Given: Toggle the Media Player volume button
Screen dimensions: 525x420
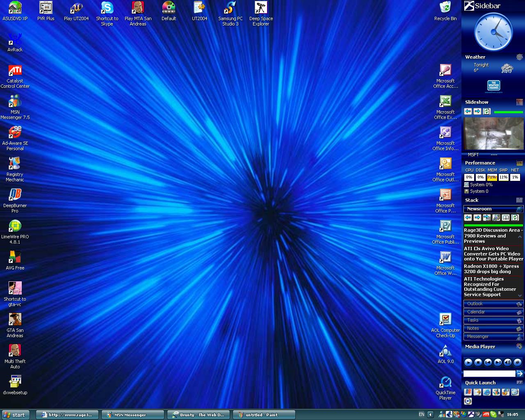Looking at the screenshot, I should (x=507, y=362).
